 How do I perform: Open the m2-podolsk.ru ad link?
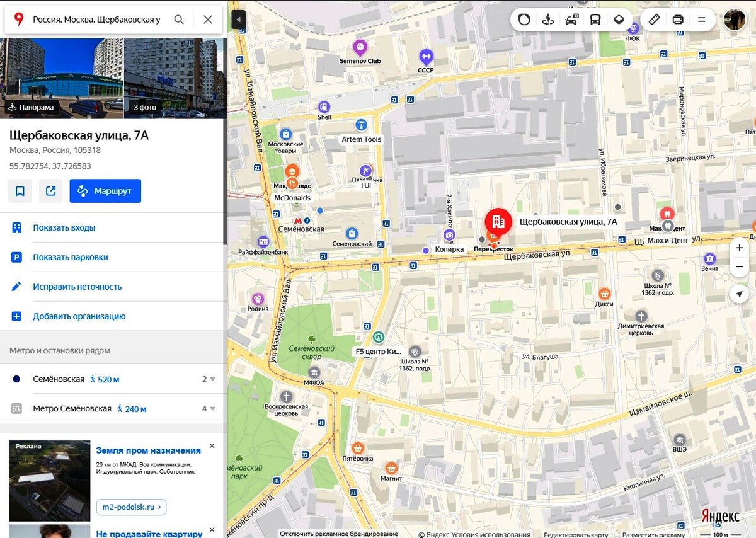[x=131, y=507]
